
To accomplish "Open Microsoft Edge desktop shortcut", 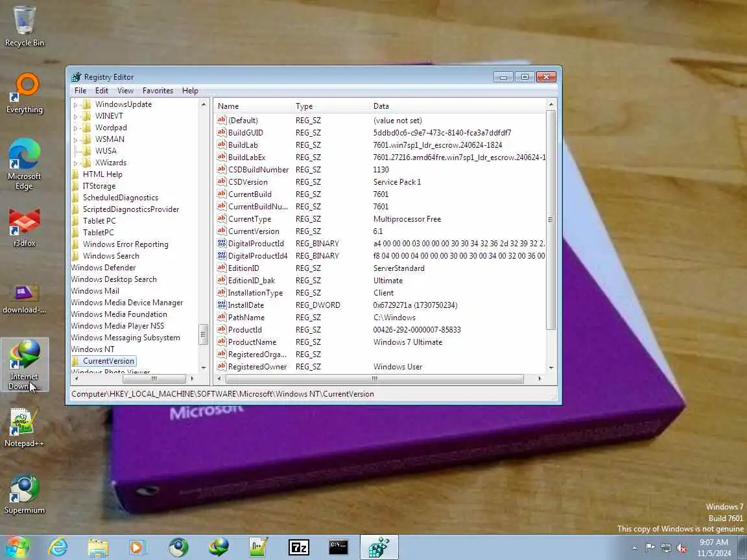I will pos(24,164).
